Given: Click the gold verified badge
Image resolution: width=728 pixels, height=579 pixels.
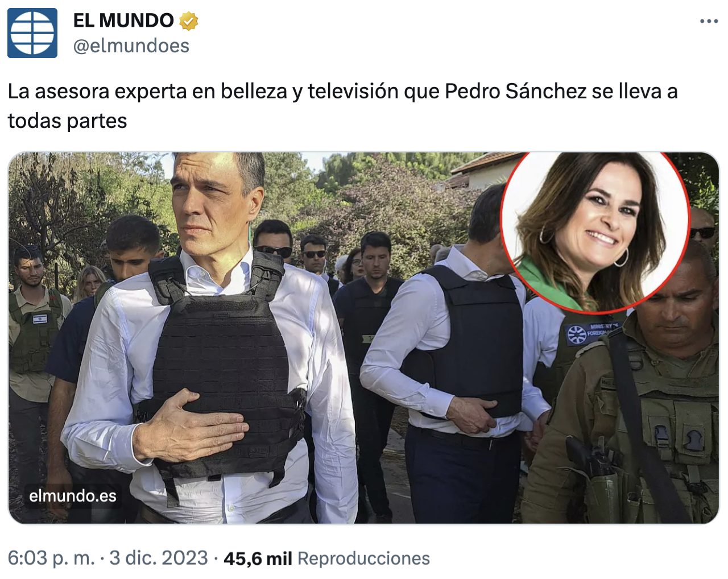Looking at the screenshot, I should tap(189, 21).
